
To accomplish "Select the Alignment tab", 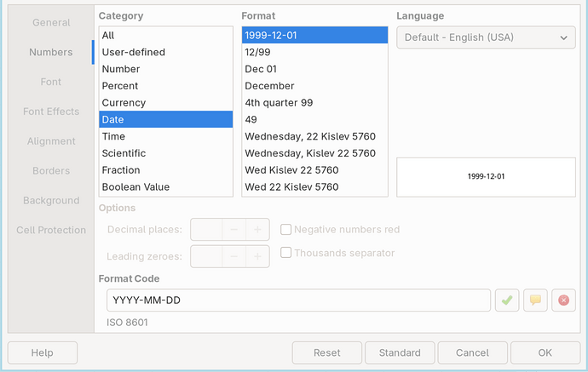I will click(x=50, y=141).
